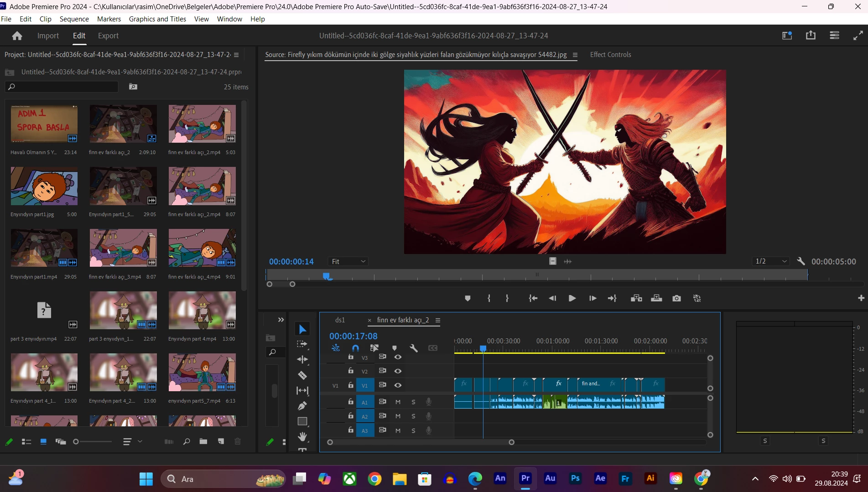868x492 pixels.
Task: Play the source clip
Action: coord(572,298)
